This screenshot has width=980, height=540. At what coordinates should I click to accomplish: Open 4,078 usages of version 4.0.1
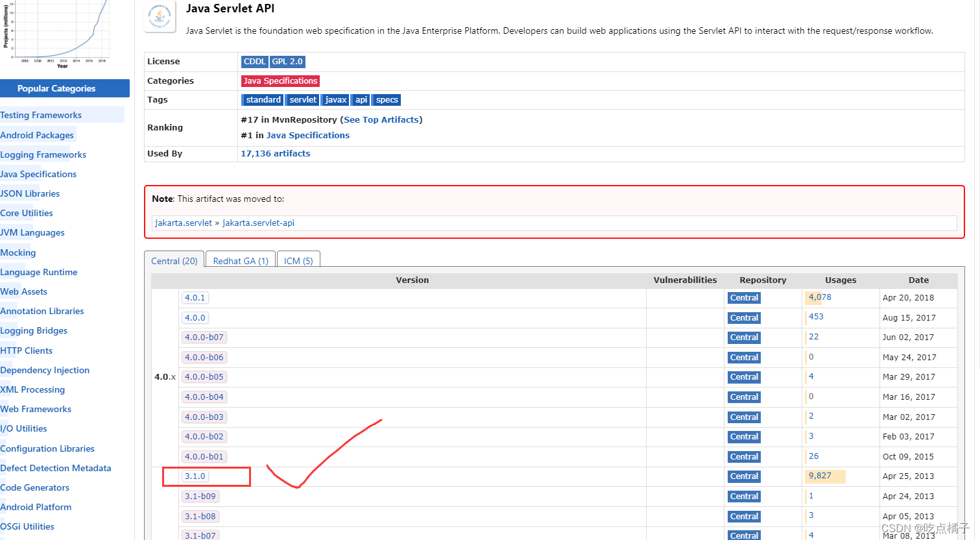(x=820, y=297)
